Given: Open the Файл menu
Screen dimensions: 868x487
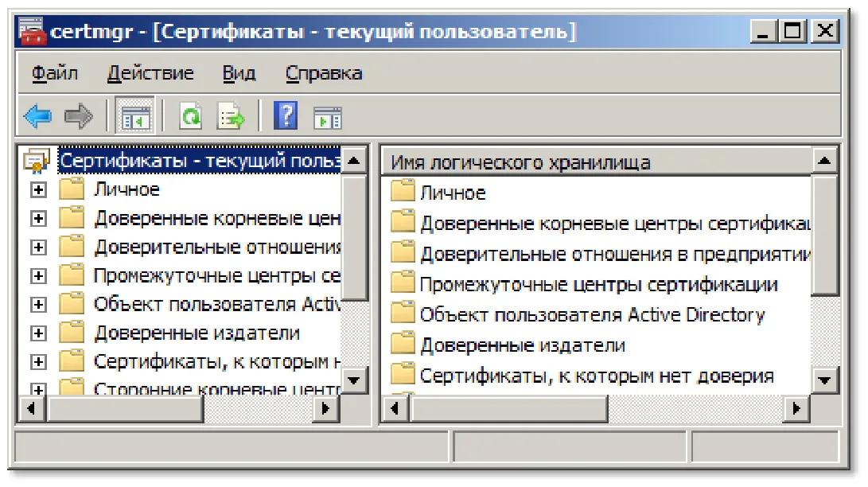Looking at the screenshot, I should tap(54, 73).
